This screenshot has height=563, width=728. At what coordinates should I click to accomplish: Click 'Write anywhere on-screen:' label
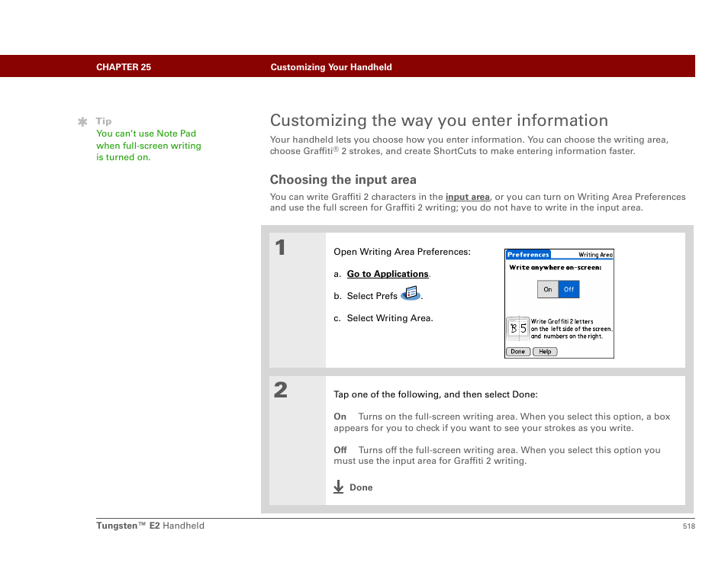click(556, 267)
